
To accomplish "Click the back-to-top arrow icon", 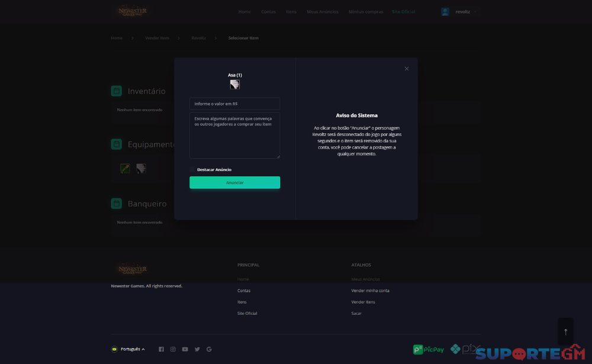I will (565, 331).
